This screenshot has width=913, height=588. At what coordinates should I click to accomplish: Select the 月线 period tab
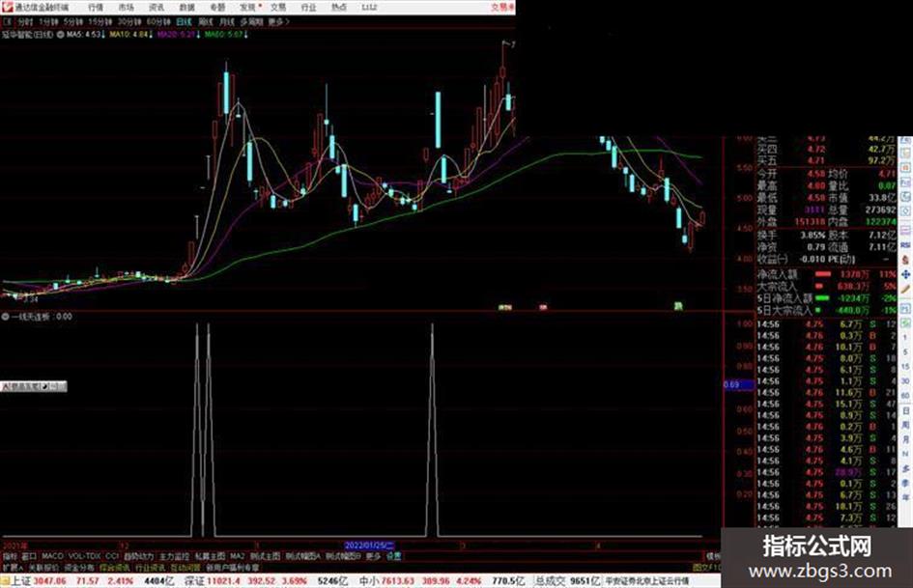[226, 22]
